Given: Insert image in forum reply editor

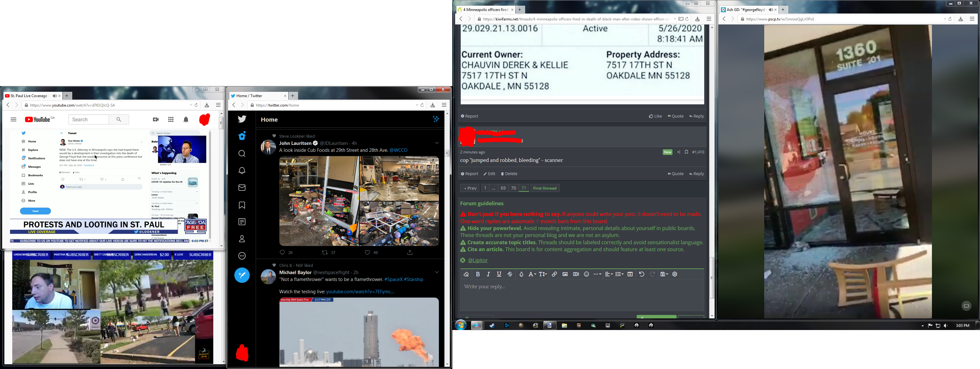Looking at the screenshot, I should pyautogui.click(x=565, y=274).
